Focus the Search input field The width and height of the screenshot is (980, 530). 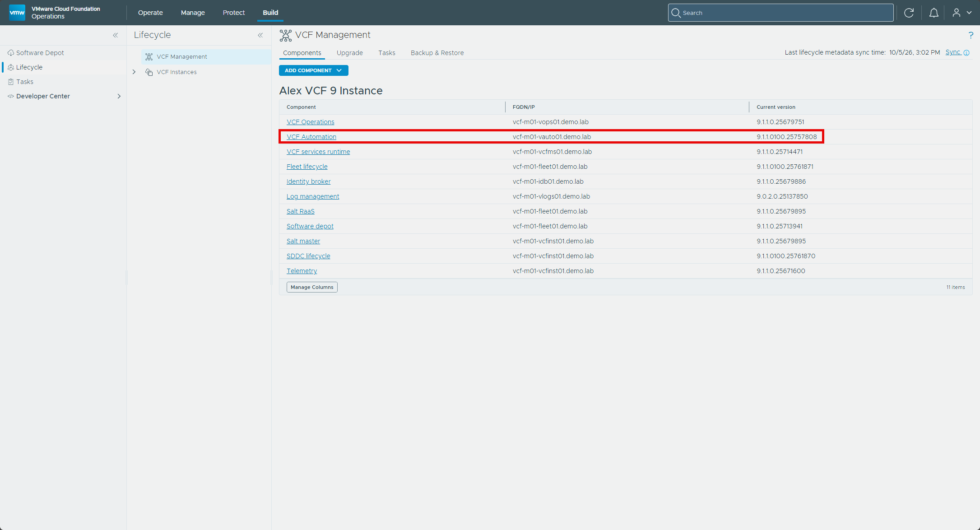tap(781, 13)
